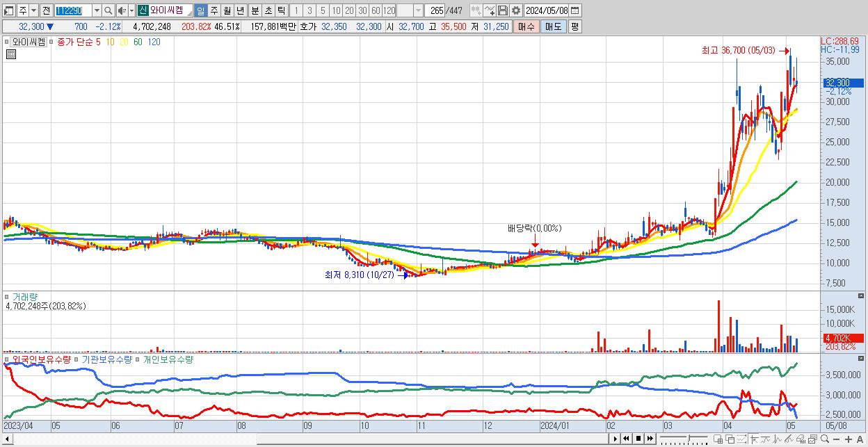Select the 5 interval preset

point(323,10)
